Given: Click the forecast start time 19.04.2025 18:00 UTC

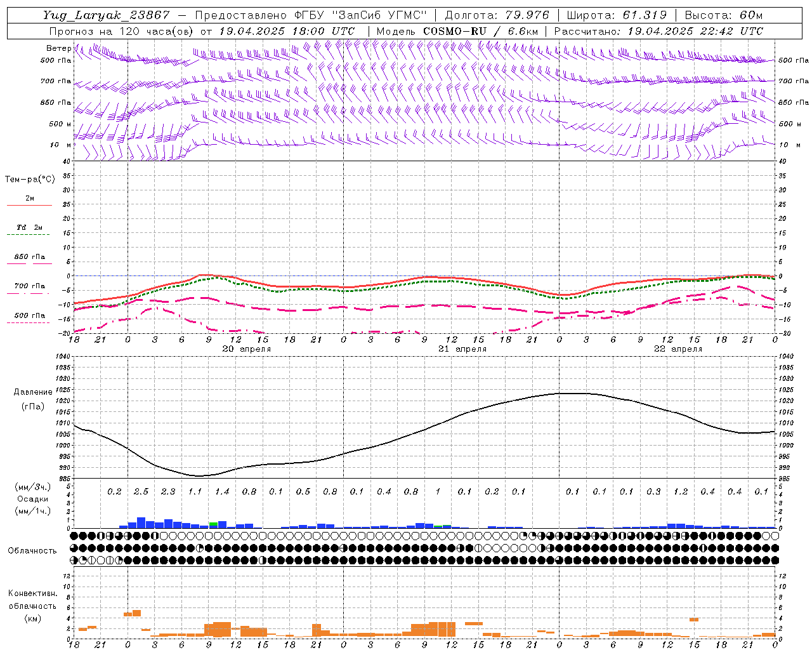Looking at the screenshot, I should 287,31.
